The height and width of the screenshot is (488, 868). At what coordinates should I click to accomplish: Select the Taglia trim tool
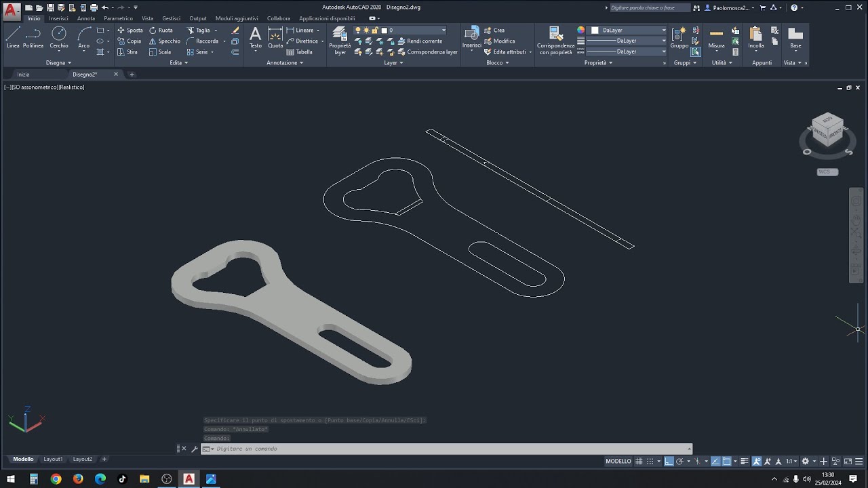pyautogui.click(x=199, y=30)
